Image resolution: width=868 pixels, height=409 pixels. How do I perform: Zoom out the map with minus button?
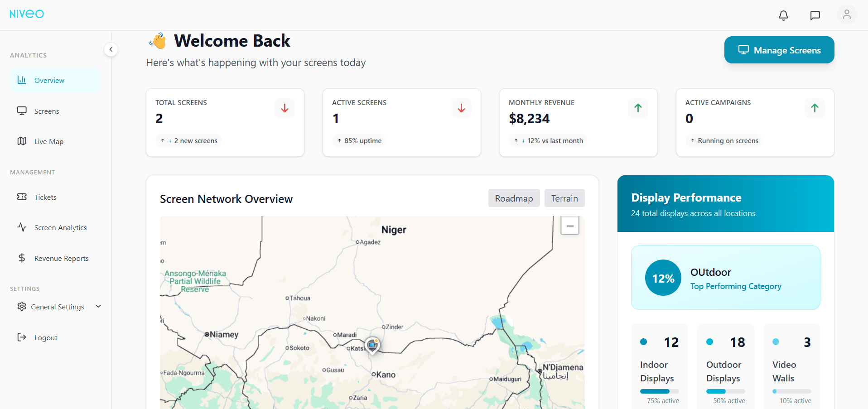(570, 226)
